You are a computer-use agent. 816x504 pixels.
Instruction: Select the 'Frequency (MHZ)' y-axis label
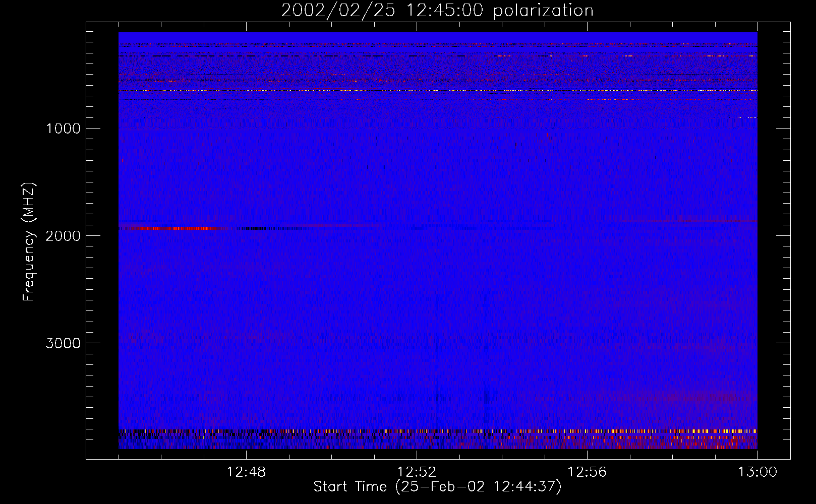tap(28, 242)
